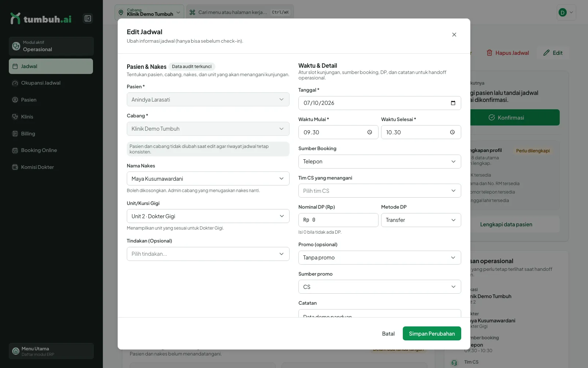Open user avatar D menu
Viewport: 588px width, 368px height.
pos(566,13)
